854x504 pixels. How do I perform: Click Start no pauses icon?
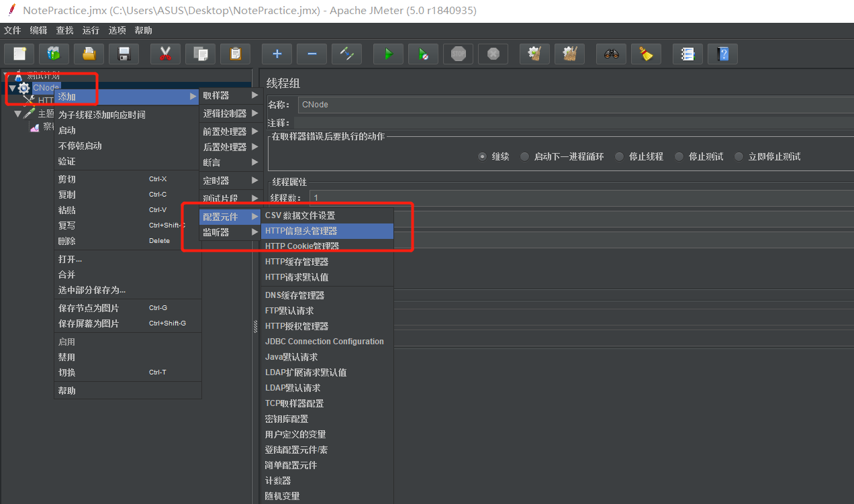(x=423, y=54)
